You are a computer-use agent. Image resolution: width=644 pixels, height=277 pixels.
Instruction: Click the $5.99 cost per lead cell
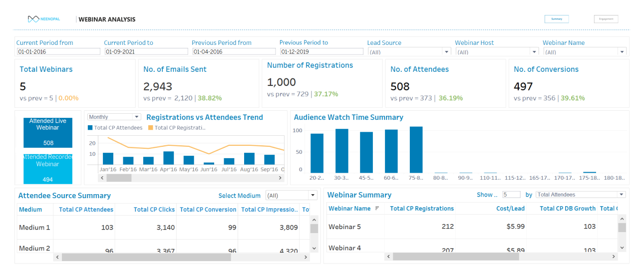[x=515, y=227]
